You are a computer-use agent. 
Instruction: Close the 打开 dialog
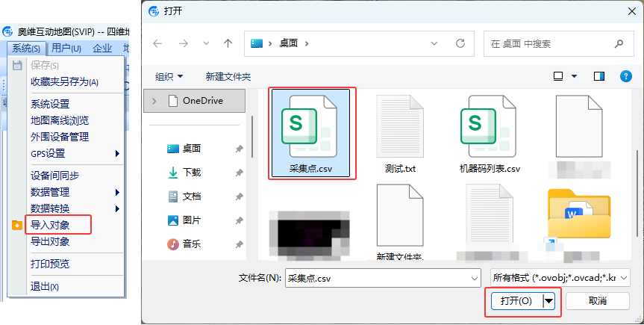[x=632, y=11]
